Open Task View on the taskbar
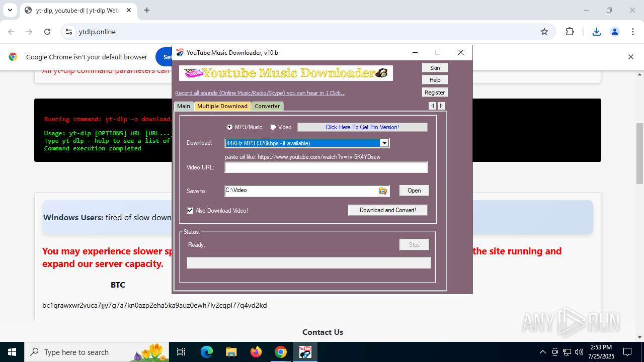 tap(182, 352)
